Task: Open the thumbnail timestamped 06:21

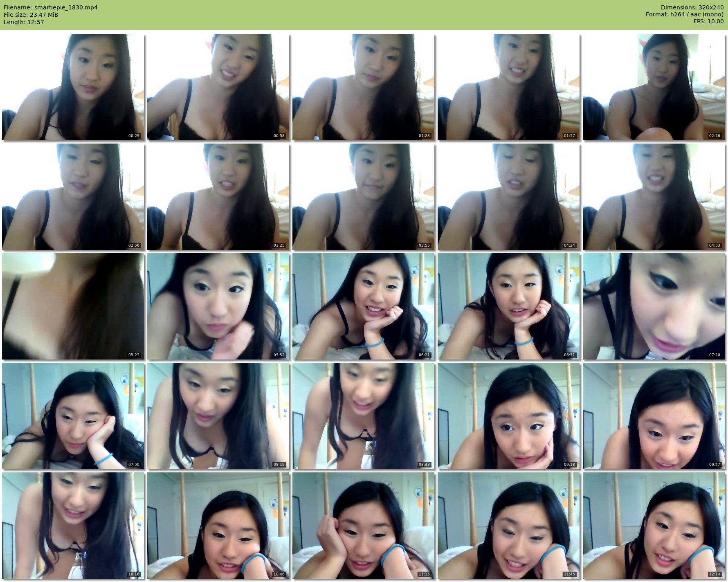Action: 363,306
